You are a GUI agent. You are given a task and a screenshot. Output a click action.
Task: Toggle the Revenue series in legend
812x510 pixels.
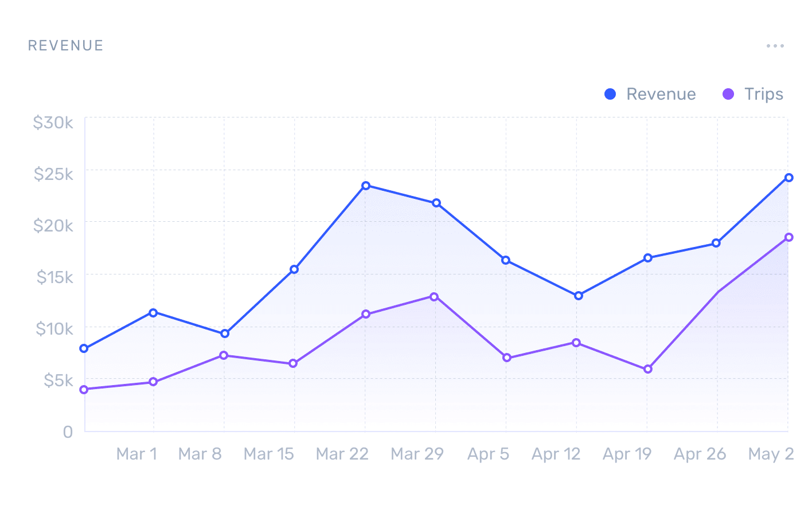pos(661,94)
